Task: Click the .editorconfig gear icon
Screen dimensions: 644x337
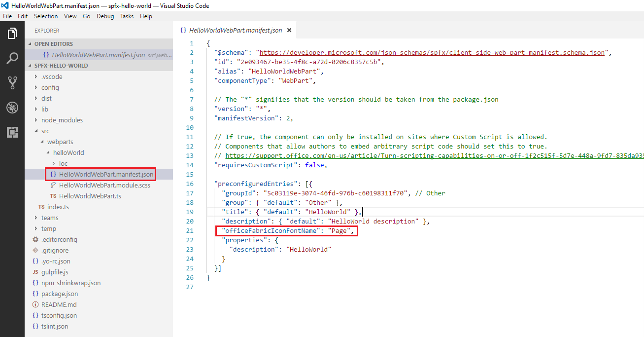Action: [x=35, y=239]
